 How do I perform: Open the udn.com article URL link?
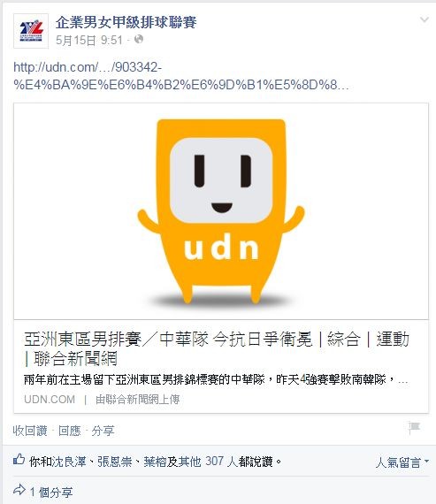click(x=181, y=76)
